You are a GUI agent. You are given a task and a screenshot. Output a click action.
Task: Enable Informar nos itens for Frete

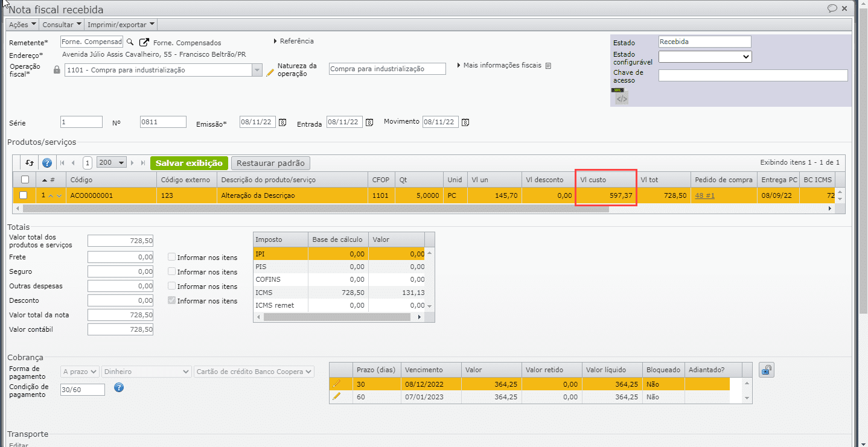point(172,257)
